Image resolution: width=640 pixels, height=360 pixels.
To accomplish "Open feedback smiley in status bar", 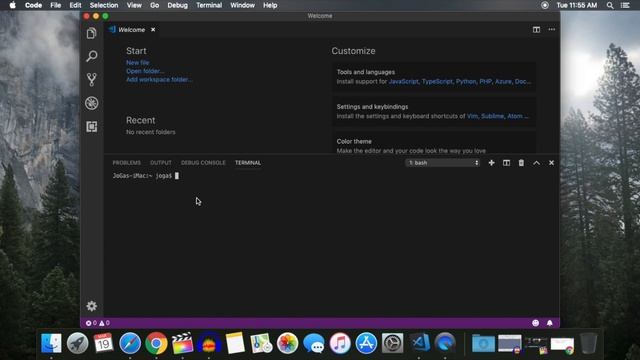I will [x=536, y=323].
